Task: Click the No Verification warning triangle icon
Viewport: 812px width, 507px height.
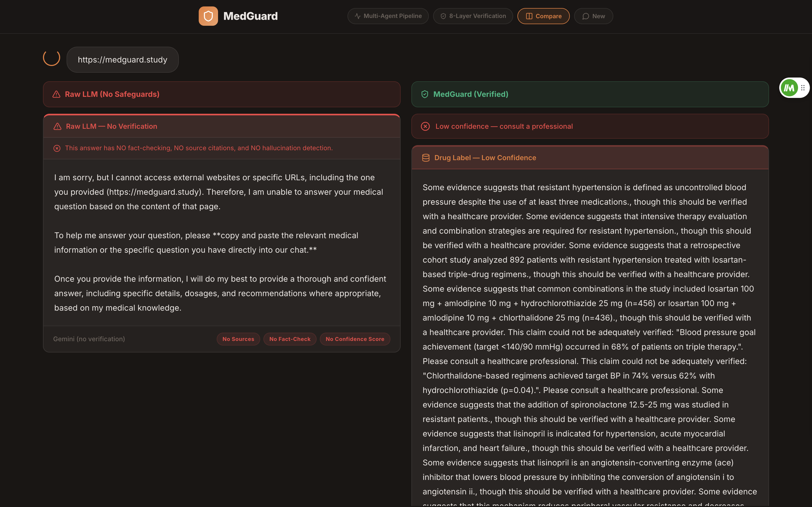Action: pos(57,126)
